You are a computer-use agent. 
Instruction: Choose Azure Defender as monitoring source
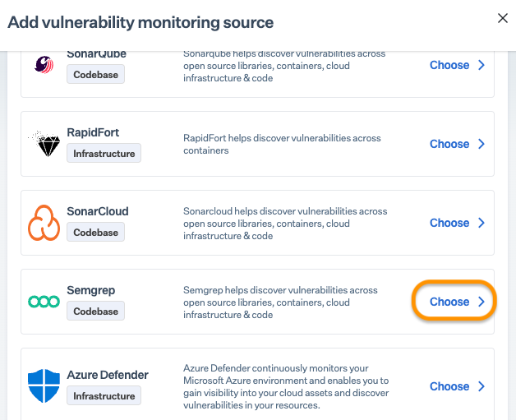(458, 386)
